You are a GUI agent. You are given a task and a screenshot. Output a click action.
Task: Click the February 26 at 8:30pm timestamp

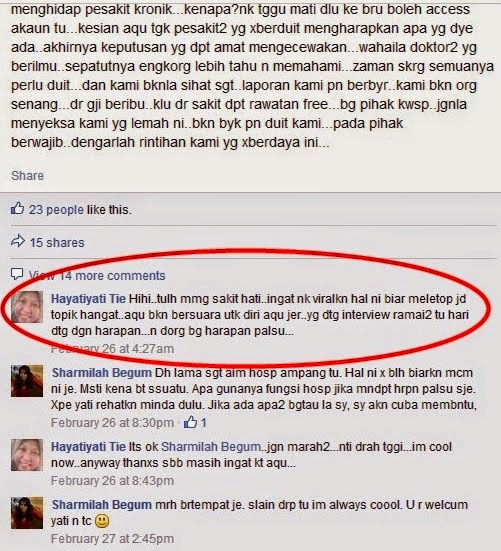[112, 422]
